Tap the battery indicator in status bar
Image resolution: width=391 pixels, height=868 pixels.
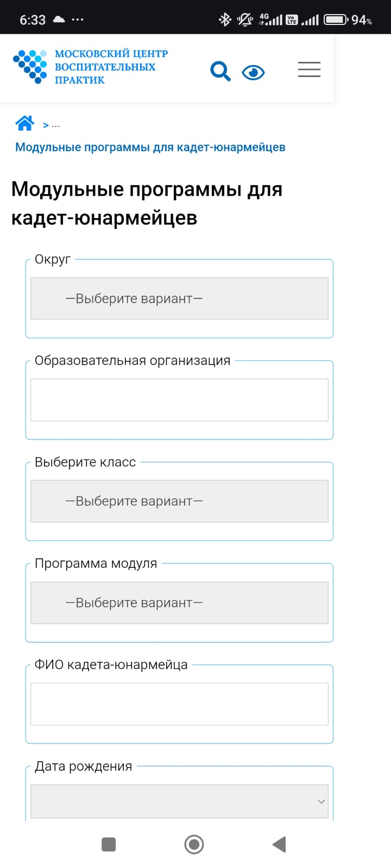coord(336,20)
